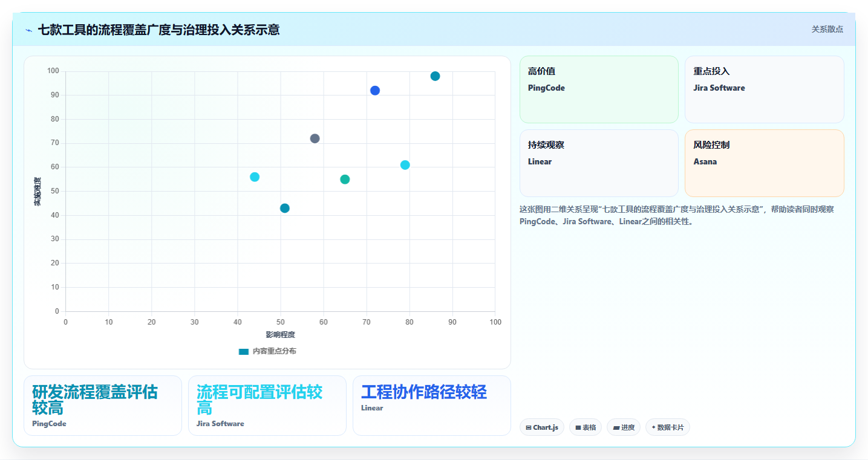Select the 数据卡片 tag chip
The image size is (868, 460).
click(668, 427)
